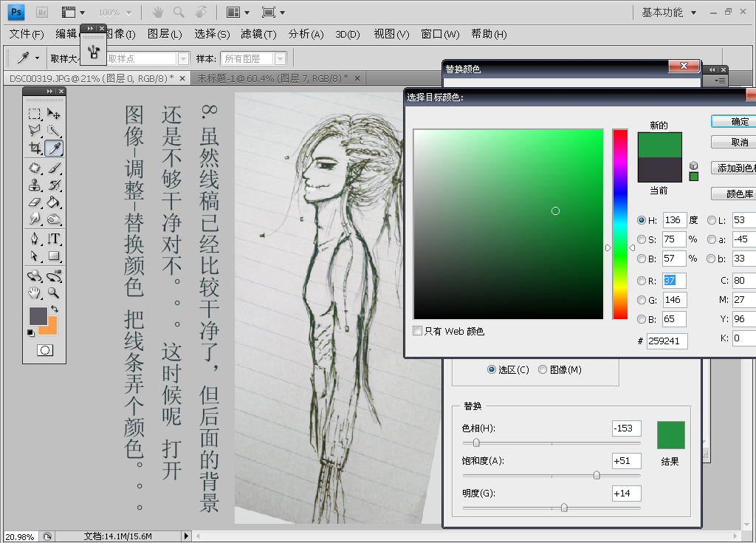
Task: Click the 取消 button in color picker
Action: tap(738, 142)
